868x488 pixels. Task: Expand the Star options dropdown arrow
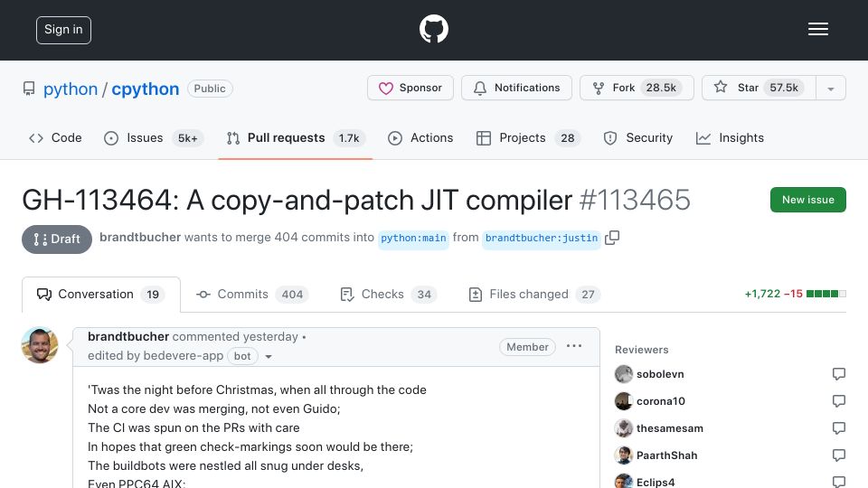point(831,89)
